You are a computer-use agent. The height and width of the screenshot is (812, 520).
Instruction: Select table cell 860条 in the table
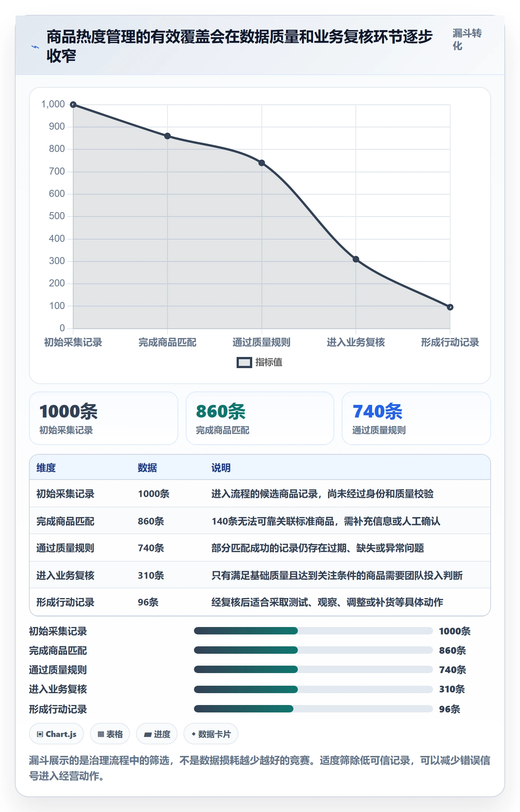click(x=151, y=522)
